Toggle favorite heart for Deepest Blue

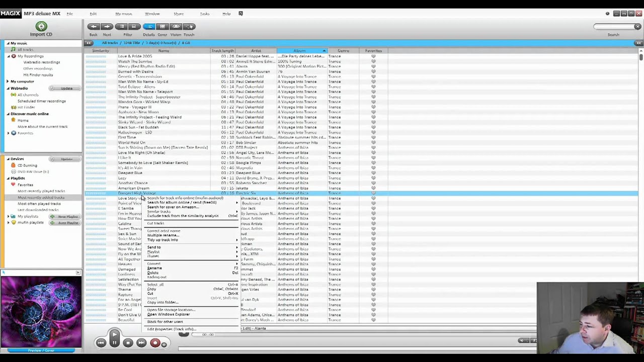pyautogui.click(x=373, y=173)
